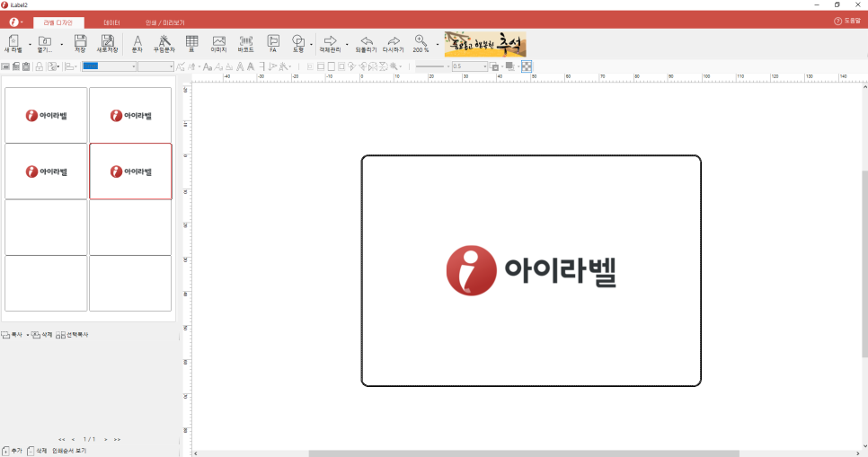Go to next page with > button
The image size is (868, 457).
(x=106, y=439)
